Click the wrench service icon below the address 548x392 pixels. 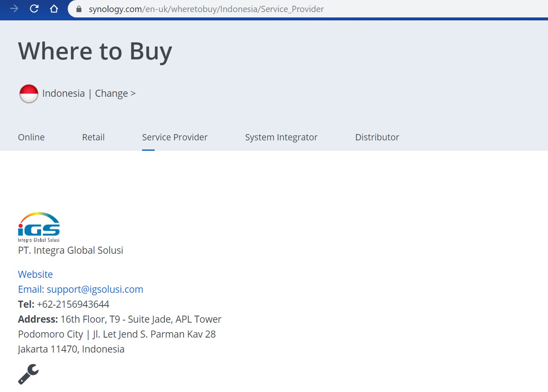(27, 374)
